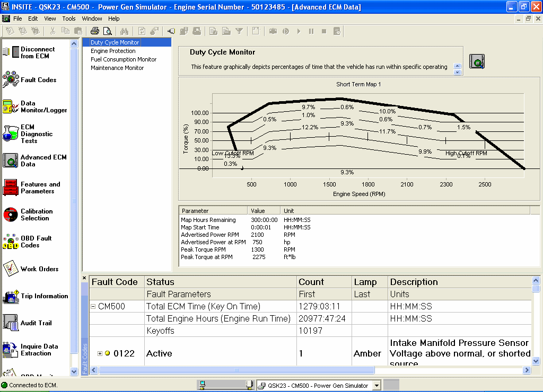The image size is (543, 392).
Task: Collapse the CM500 fault tree node
Action: pyautogui.click(x=93, y=307)
